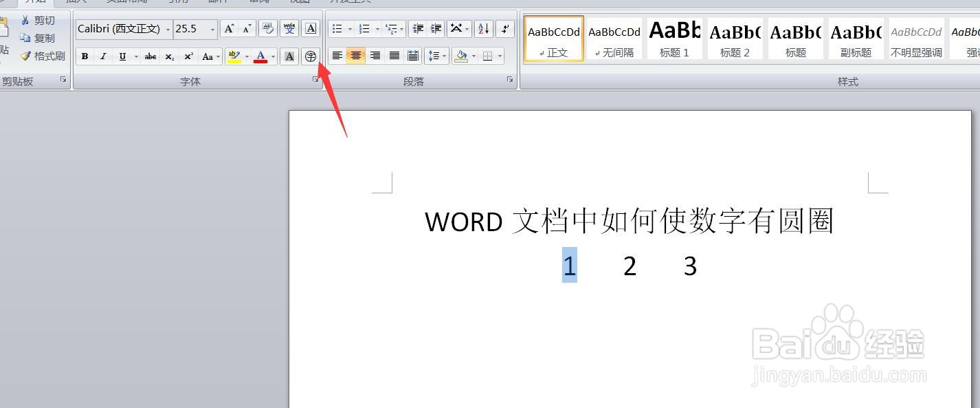Open the underline style dropdown arrow

(x=136, y=56)
